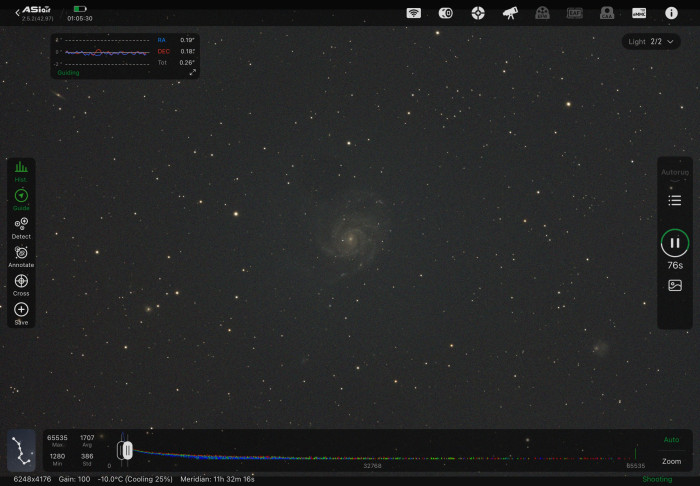Open the autorun sequence list icon

(x=675, y=200)
